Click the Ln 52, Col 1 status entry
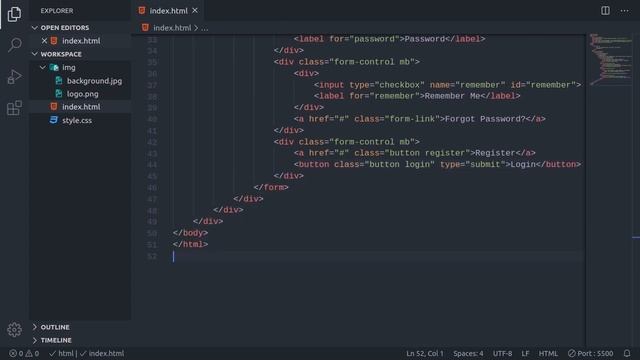Image resolution: width=640 pixels, height=360 pixels. [x=424, y=353]
